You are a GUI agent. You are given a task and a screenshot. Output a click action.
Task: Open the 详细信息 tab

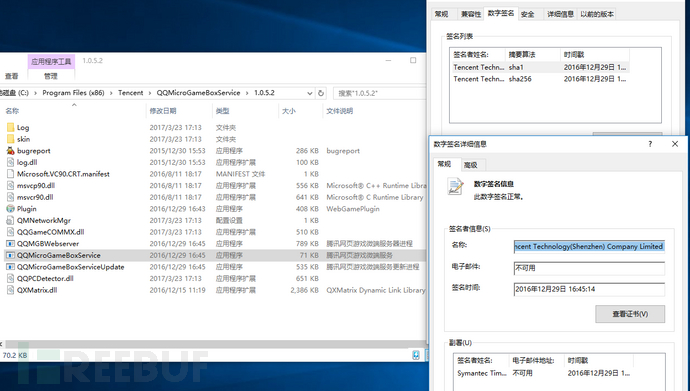(560, 14)
